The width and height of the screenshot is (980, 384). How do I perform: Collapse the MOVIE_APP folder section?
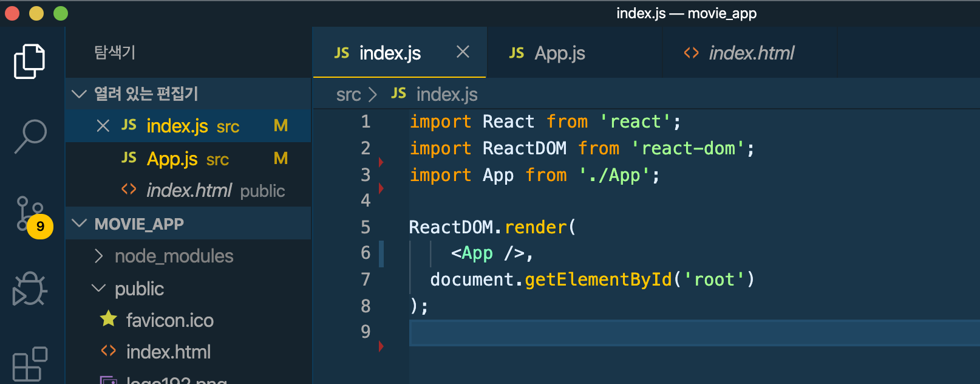[188, 224]
